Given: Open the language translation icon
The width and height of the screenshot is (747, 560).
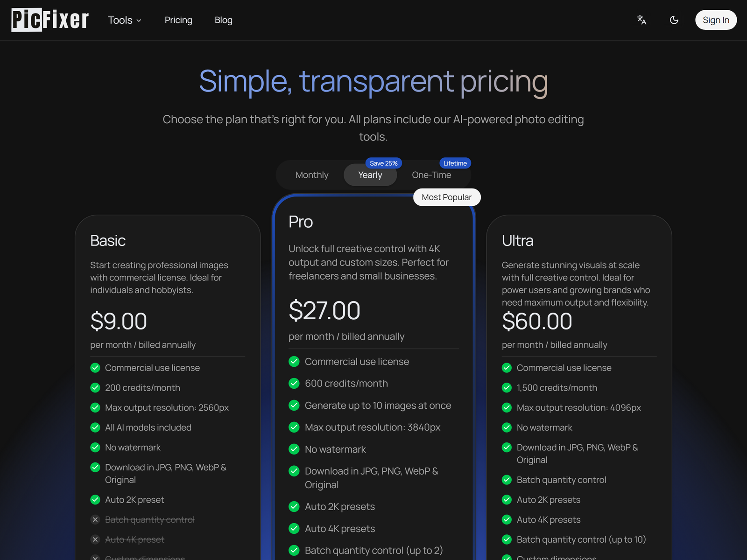Looking at the screenshot, I should click(642, 20).
